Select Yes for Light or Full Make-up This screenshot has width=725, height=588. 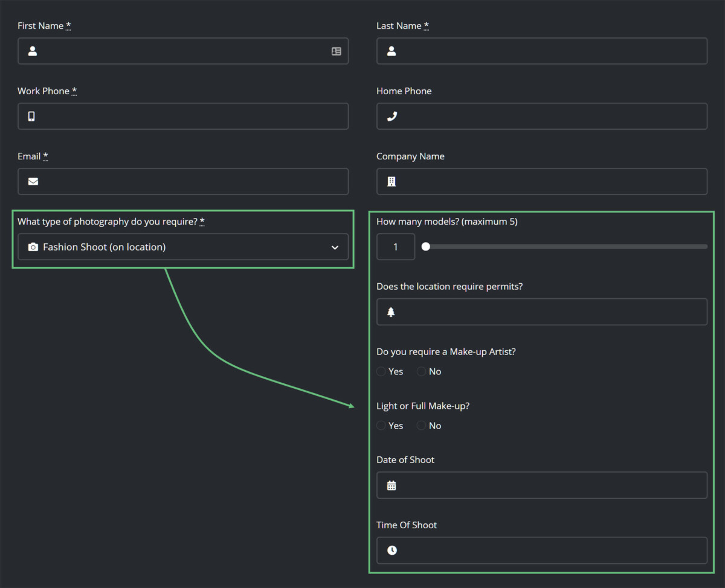point(381,426)
